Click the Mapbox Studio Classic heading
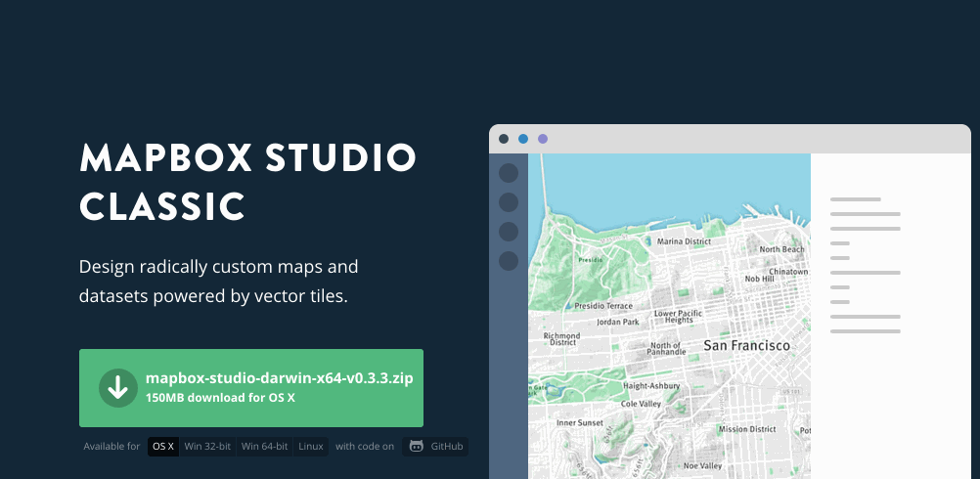Screen dimensions: 980x479 tap(247, 182)
